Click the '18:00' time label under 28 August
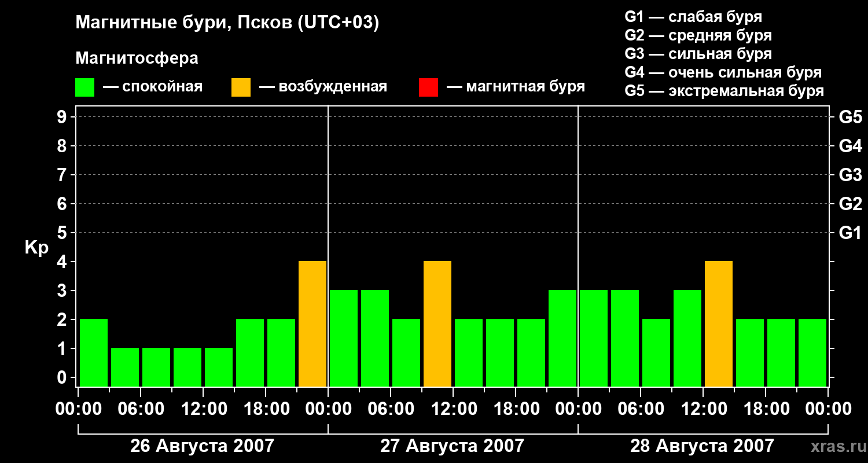868x463 pixels. [766, 409]
